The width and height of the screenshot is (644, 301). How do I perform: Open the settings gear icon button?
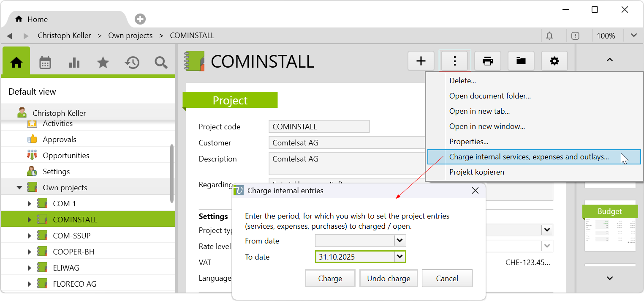click(x=554, y=61)
